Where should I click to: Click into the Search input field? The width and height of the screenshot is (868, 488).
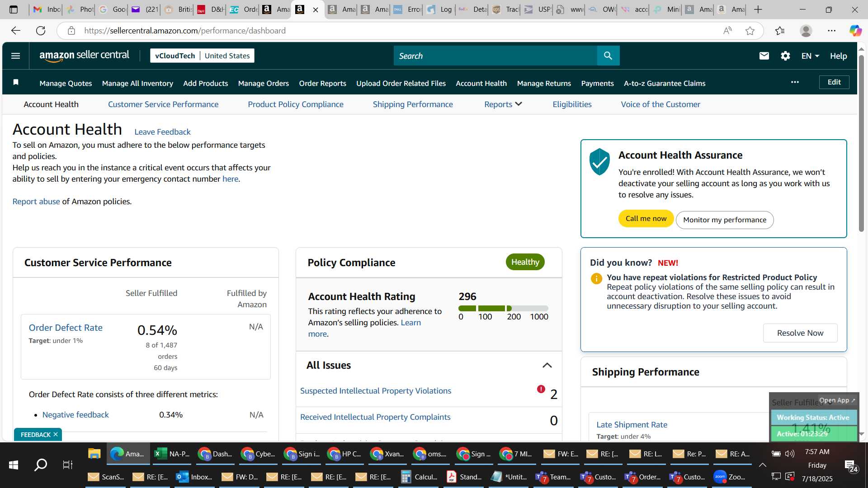pyautogui.click(x=495, y=56)
